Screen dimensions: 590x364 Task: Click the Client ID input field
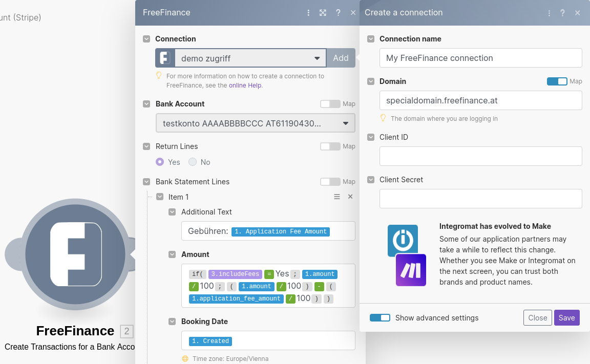480,156
